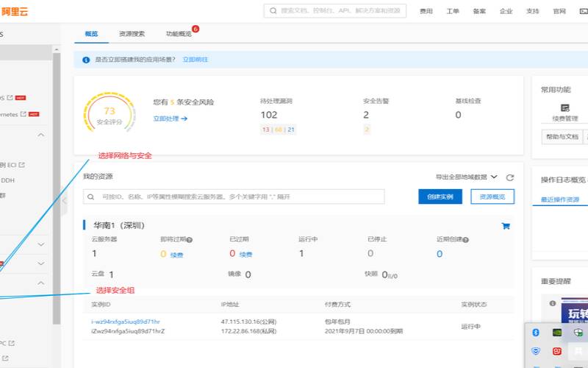
Task: Click the 帮助与文档 button
Action: point(562,137)
